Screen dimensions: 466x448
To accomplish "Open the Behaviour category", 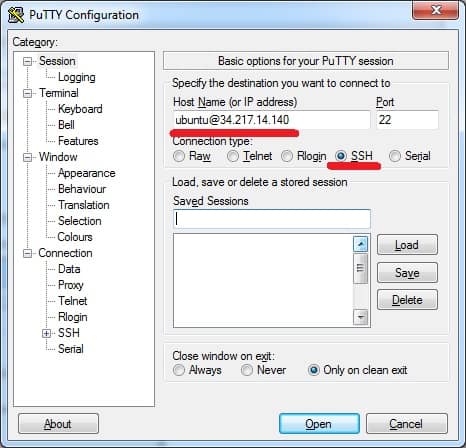I will (82, 189).
